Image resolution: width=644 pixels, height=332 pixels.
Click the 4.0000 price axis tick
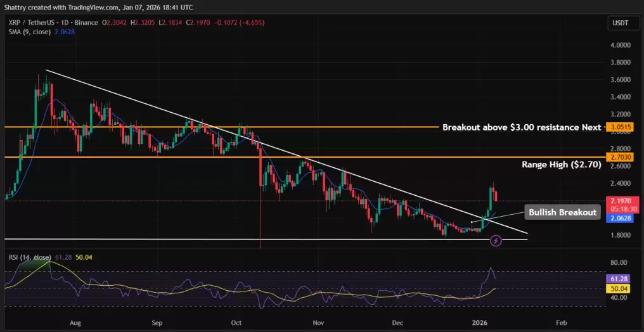(x=620, y=45)
